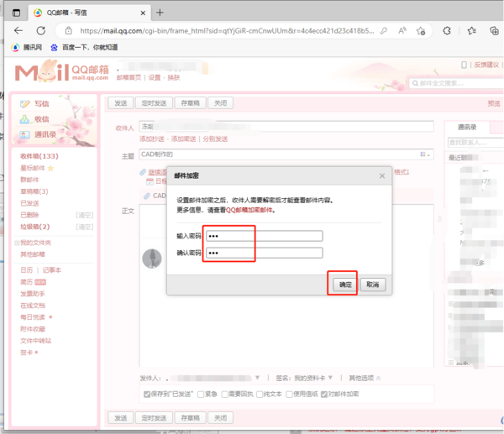Click the browser back arrow
504x434 pixels.
point(18,30)
